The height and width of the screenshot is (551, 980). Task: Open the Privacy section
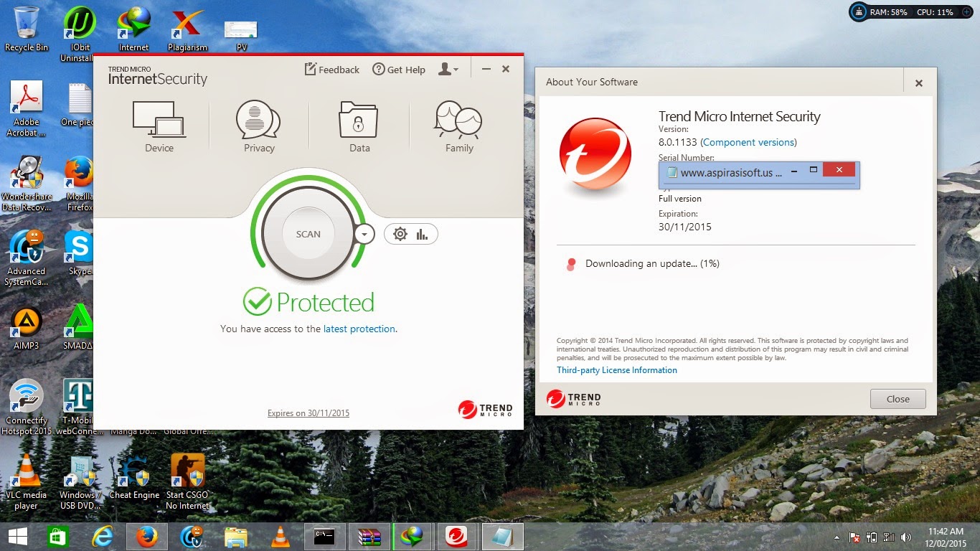tap(258, 127)
